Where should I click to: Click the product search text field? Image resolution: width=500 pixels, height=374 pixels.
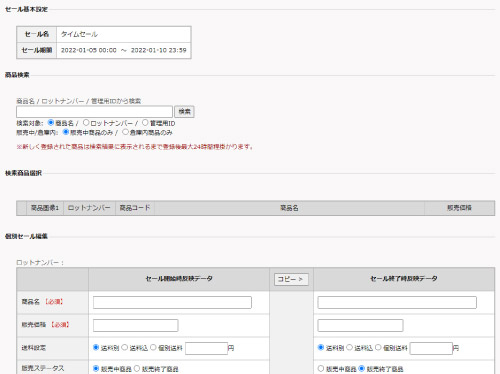pyautogui.click(x=94, y=111)
